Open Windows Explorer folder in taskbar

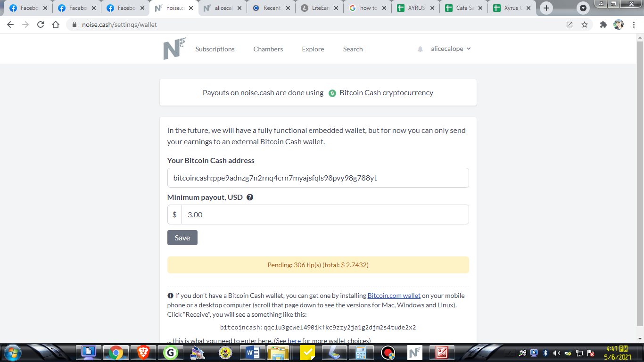click(278, 353)
